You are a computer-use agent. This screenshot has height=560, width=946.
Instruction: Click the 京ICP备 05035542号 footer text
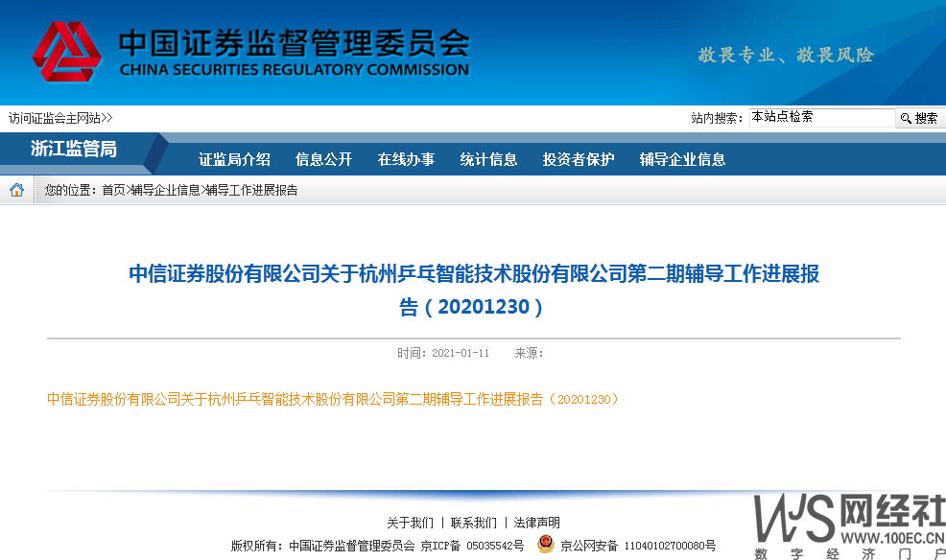click(x=472, y=546)
